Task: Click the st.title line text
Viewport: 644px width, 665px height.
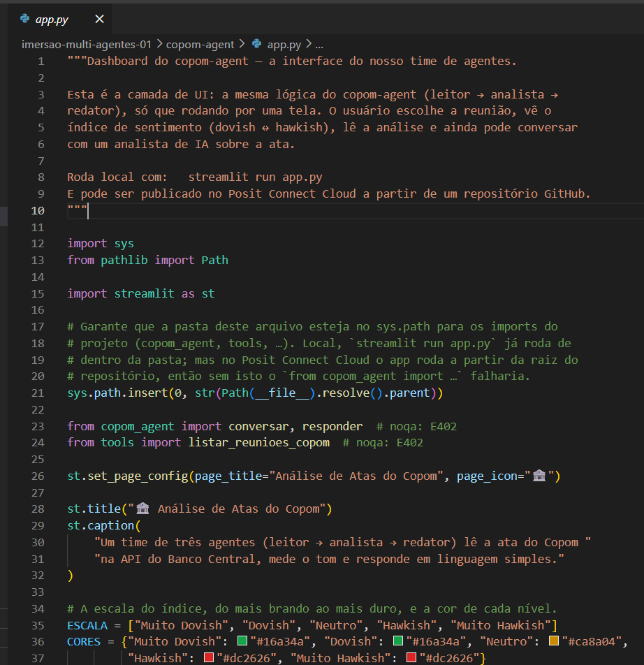Action: [x=200, y=509]
